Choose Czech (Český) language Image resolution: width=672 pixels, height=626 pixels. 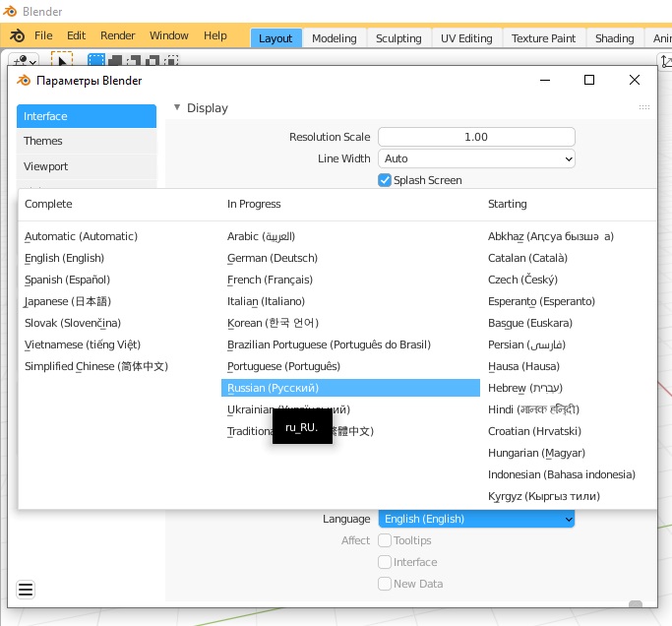point(522,280)
